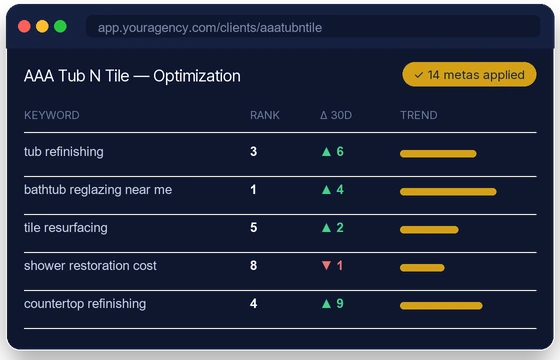
Task: Click the checkmark icon in metas badge
Action: coord(419,75)
